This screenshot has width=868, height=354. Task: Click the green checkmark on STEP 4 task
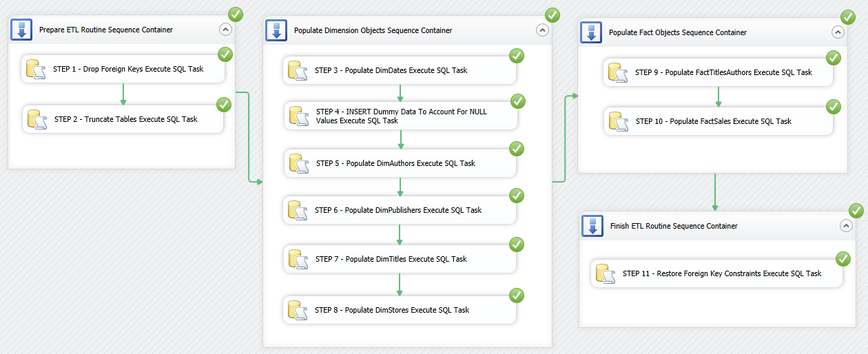point(519,101)
